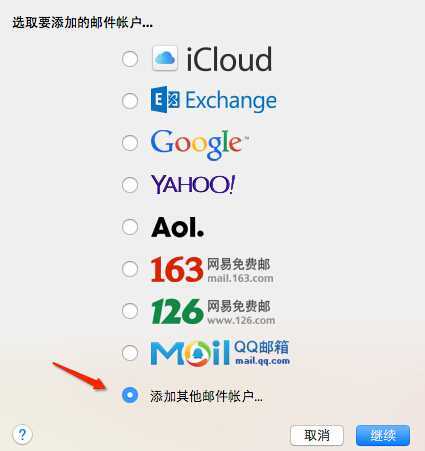425x451 pixels.
Task: Choose the Aol radio button
Action: 130,227
